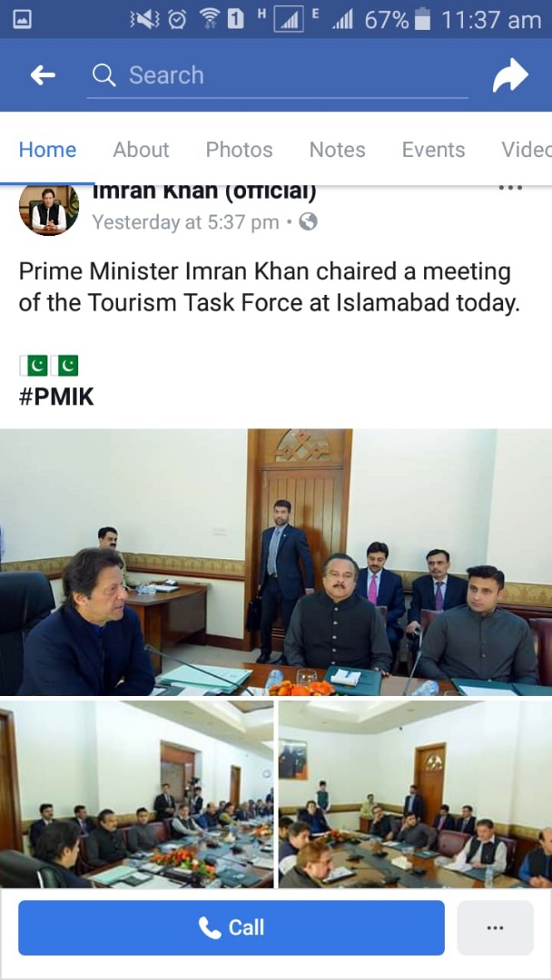Tap the blue Call button

tap(232, 927)
